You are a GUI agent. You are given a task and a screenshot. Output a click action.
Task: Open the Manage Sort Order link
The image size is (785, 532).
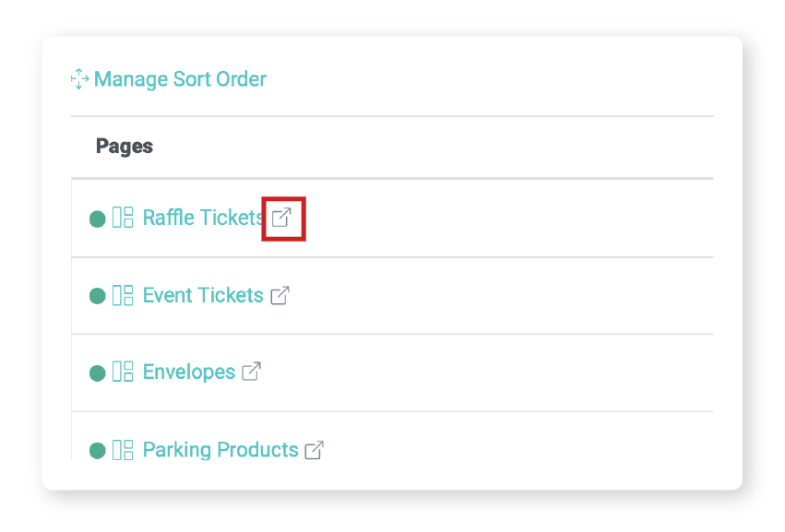click(180, 79)
